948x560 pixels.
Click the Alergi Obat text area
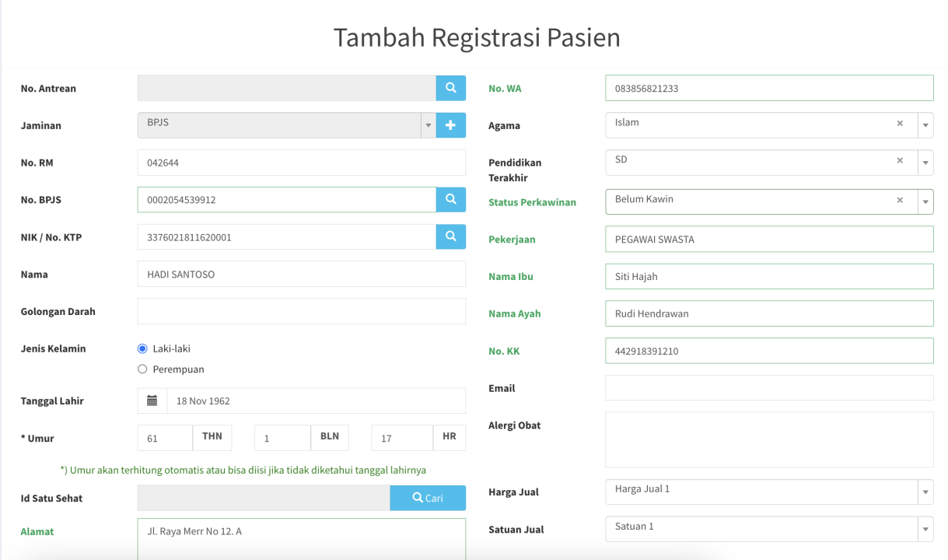tap(769, 439)
